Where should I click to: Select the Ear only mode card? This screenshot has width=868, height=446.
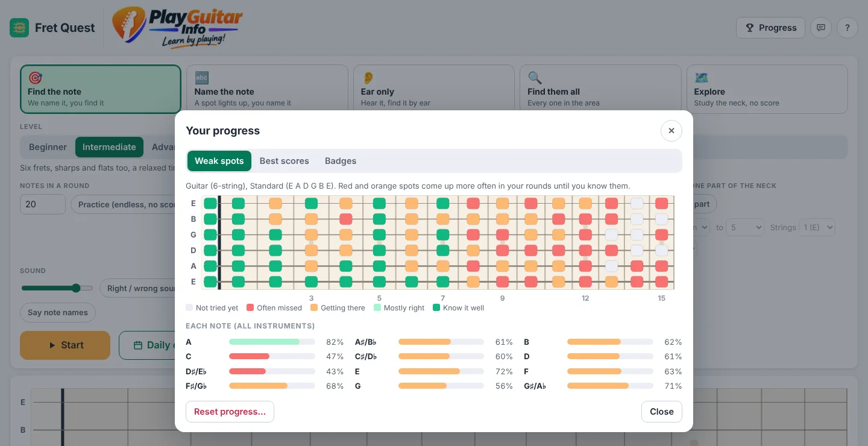(x=433, y=89)
